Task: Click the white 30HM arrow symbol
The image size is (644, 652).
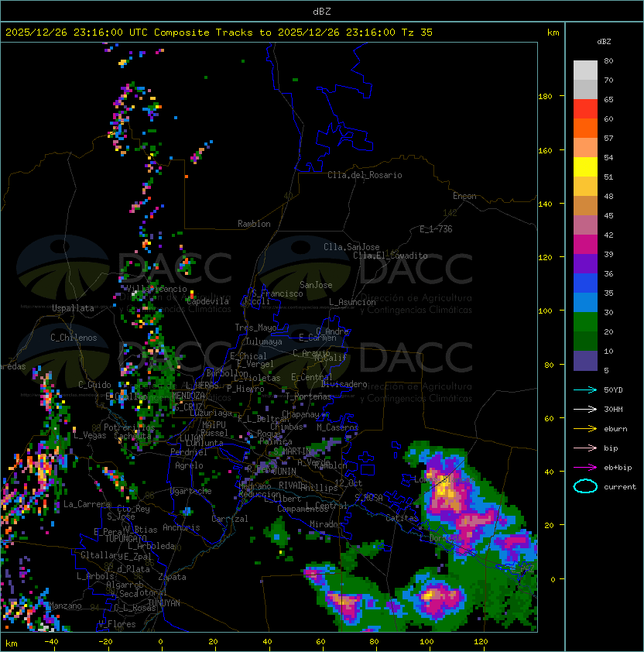Action: coord(585,409)
